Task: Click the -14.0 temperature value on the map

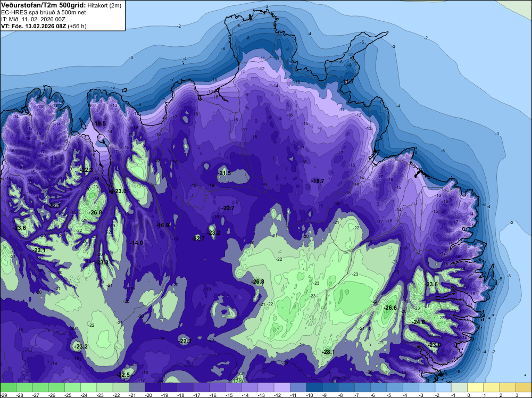Action: pyautogui.click(x=136, y=243)
